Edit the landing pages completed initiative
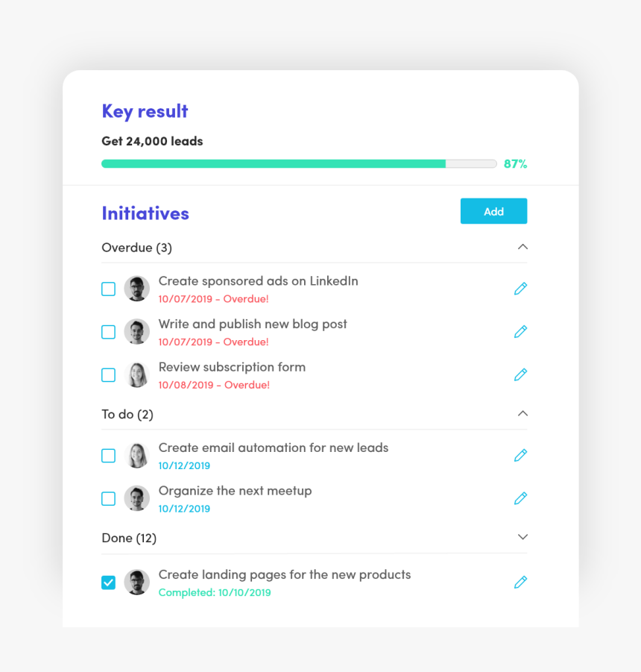This screenshot has width=641, height=672. [x=520, y=582]
